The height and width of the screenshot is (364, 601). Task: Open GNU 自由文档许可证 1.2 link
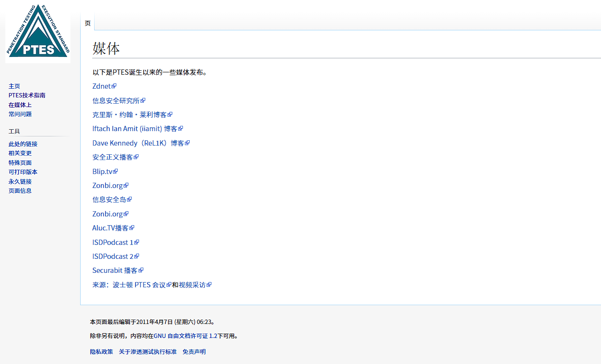pyautogui.click(x=185, y=336)
